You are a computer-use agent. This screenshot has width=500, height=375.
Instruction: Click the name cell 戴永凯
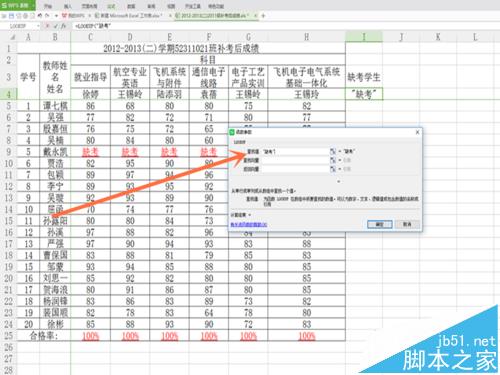pos(55,152)
